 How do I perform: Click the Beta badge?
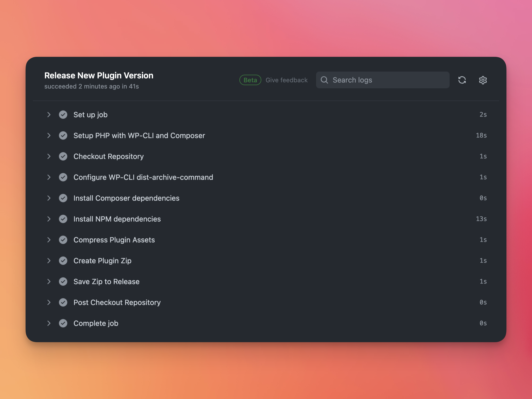coord(250,80)
